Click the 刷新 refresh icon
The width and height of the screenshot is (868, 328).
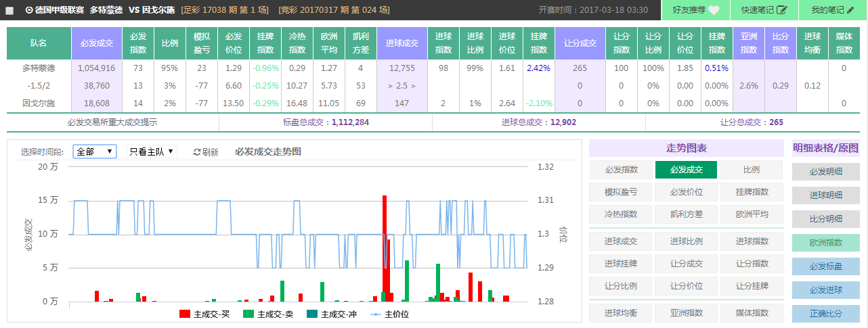click(197, 152)
